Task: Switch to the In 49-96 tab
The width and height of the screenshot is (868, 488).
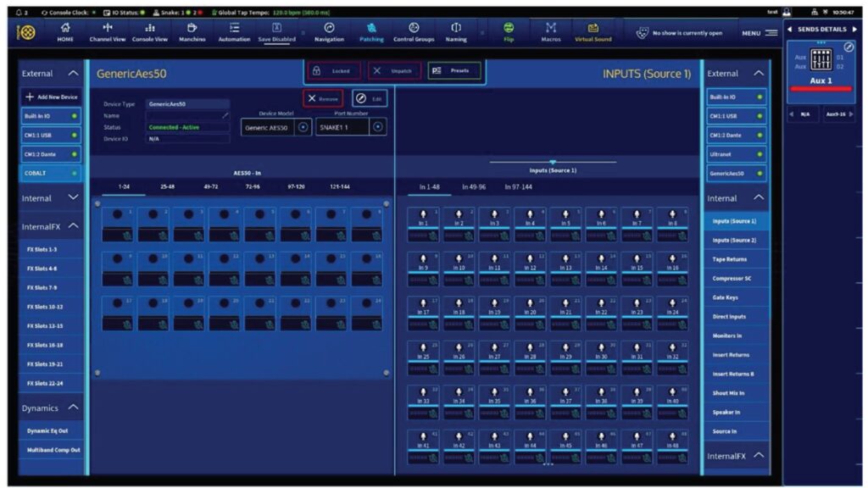Action: [474, 186]
